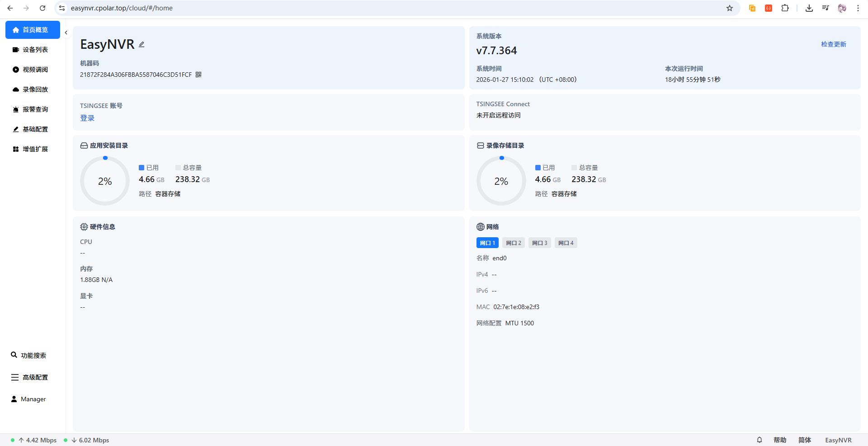Open 录像回放 cloud playback page
Image resolution: width=868 pixels, height=446 pixels.
pos(33,89)
